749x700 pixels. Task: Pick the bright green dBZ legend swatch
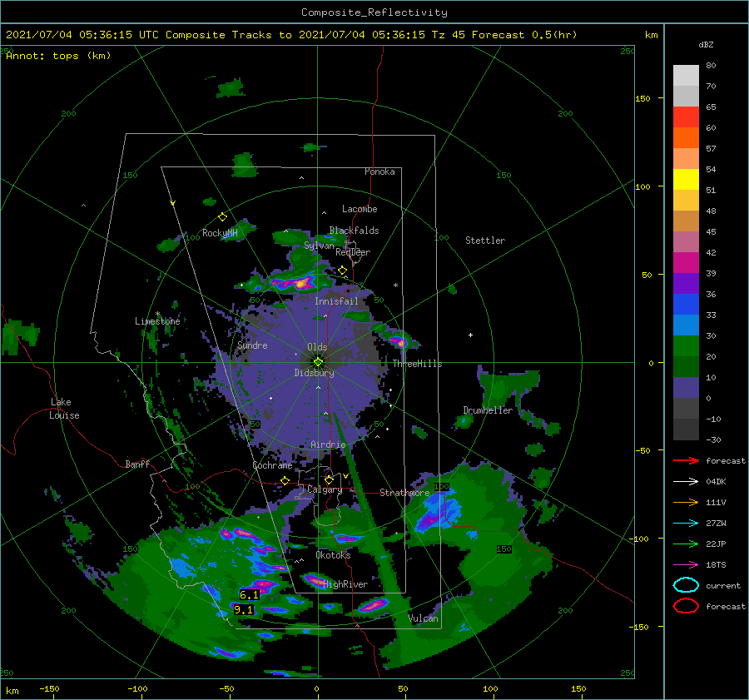click(x=686, y=345)
